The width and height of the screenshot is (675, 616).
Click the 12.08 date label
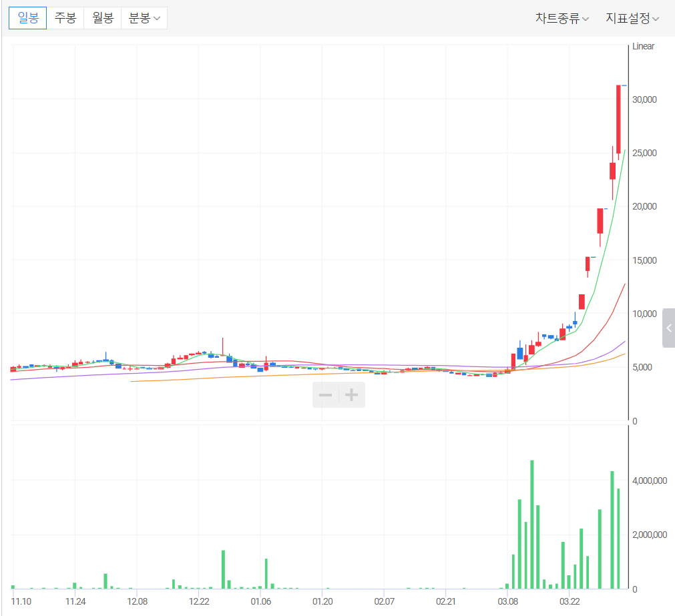tap(138, 601)
